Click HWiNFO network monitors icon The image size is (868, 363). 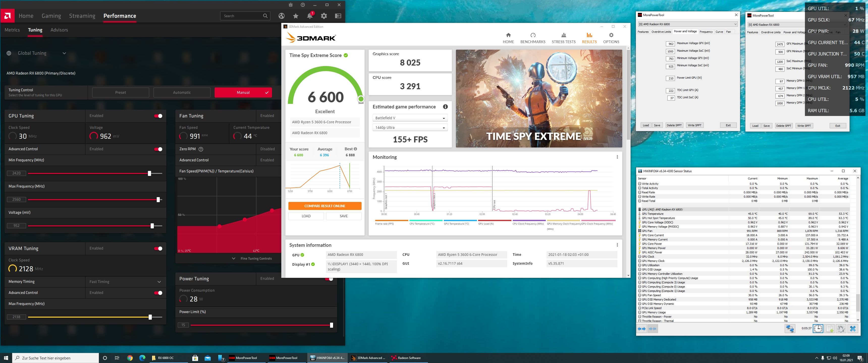(790, 329)
